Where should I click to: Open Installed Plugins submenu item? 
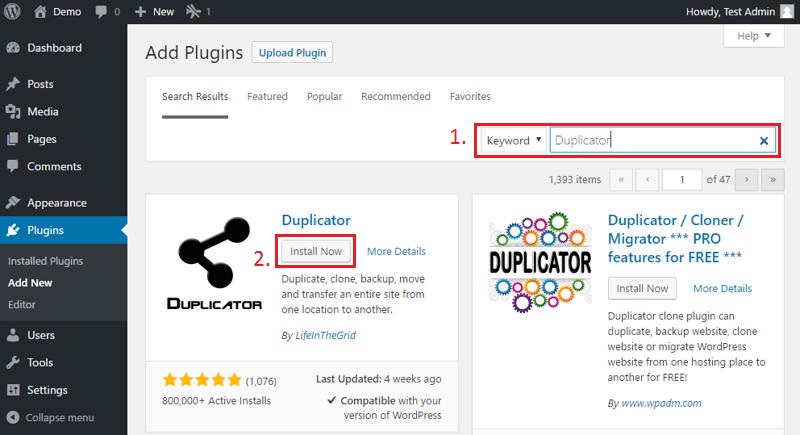point(45,261)
